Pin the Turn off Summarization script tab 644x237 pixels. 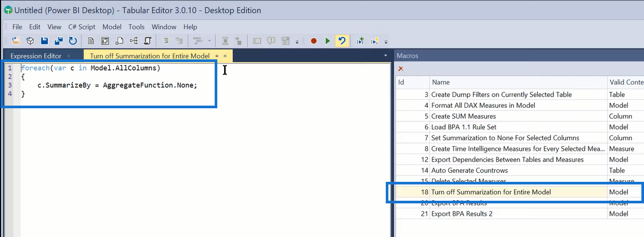217,56
